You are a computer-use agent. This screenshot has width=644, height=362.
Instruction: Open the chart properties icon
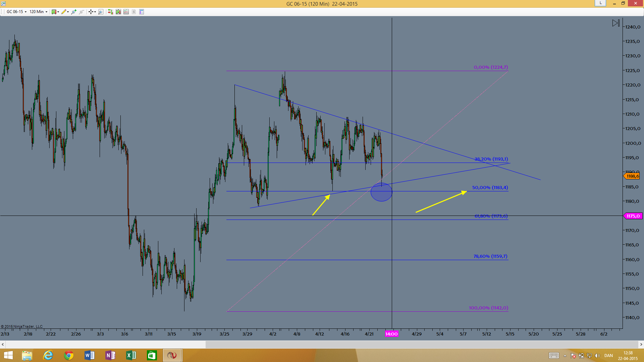(142, 12)
